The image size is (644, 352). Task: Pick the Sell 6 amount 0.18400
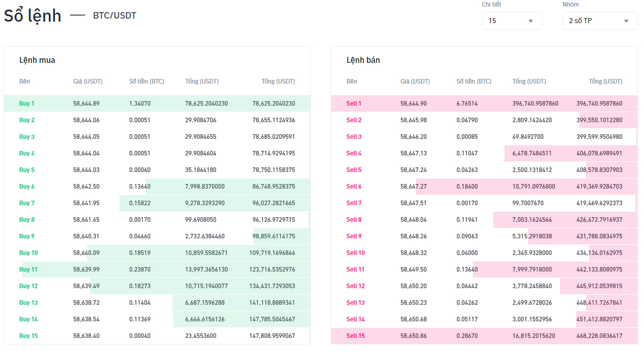467,187
